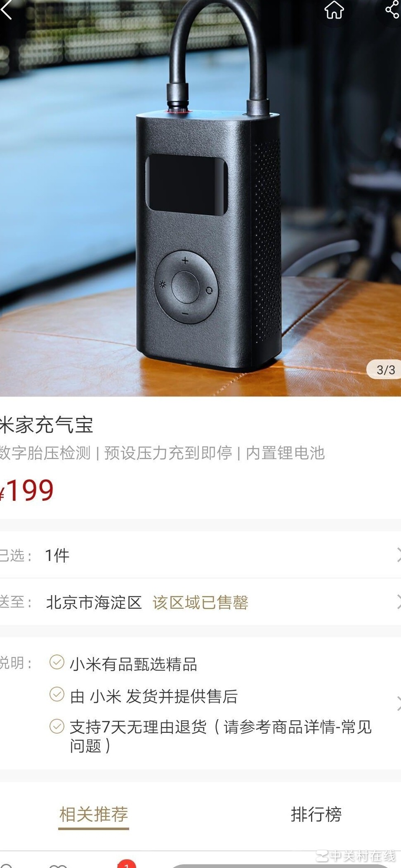Tap the 3/3 image counter badge
This screenshot has height=868, width=401.
point(385,369)
